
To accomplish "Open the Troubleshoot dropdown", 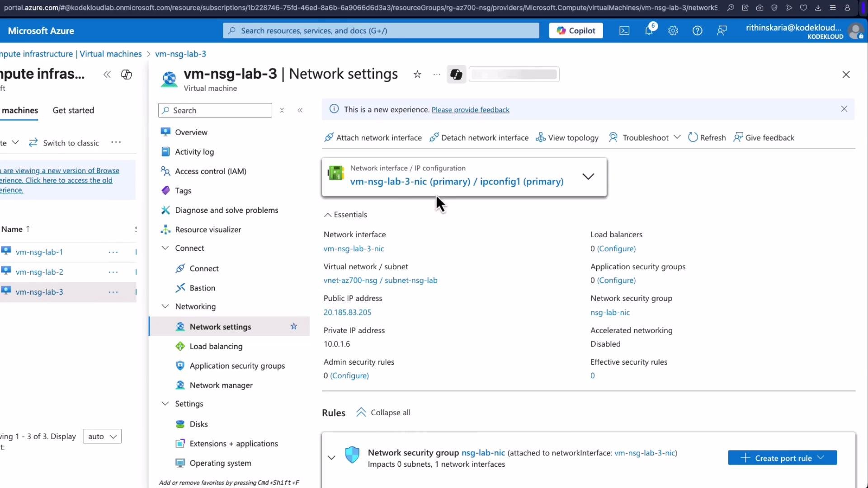I will point(644,138).
